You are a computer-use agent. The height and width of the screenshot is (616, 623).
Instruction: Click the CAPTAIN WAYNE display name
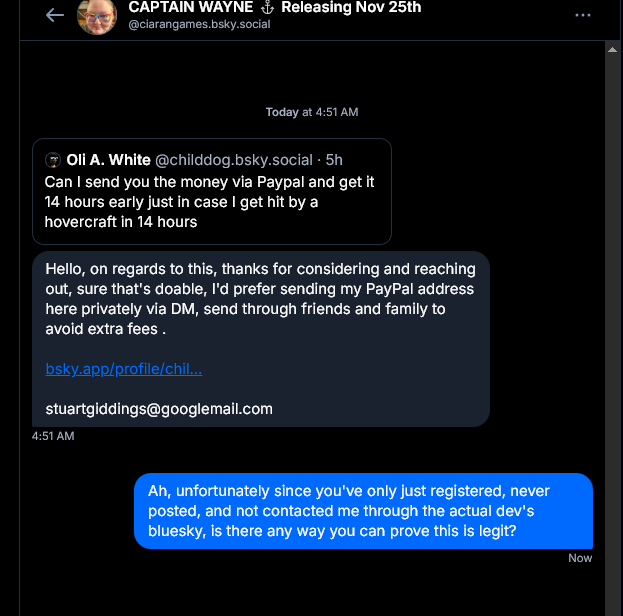click(x=191, y=8)
